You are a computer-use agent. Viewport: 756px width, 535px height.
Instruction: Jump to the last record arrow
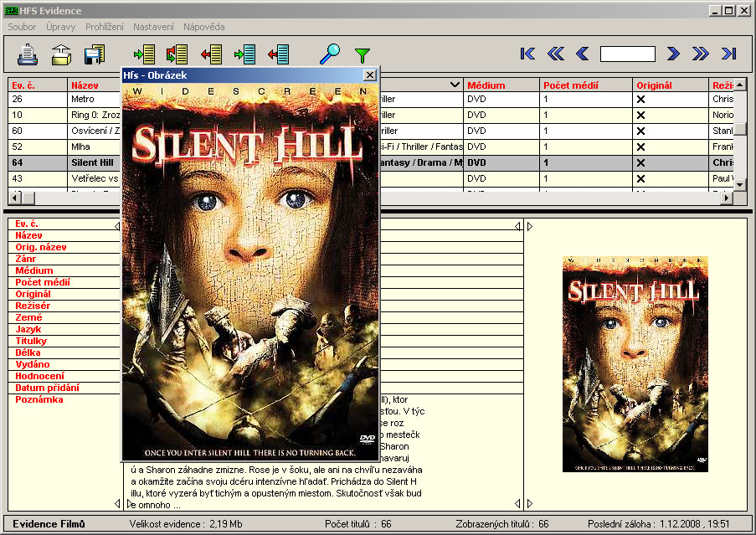click(729, 54)
